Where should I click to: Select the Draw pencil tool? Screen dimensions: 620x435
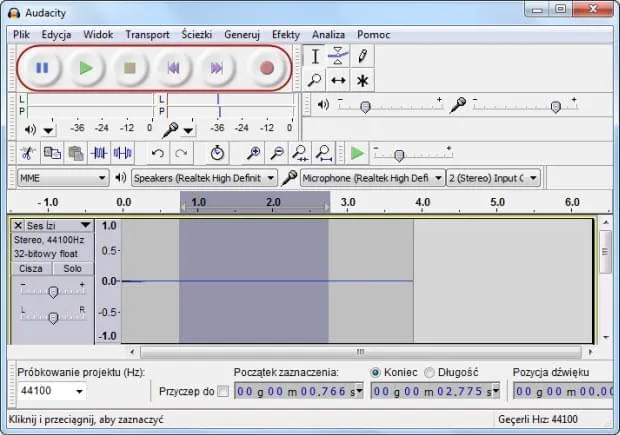(362, 57)
